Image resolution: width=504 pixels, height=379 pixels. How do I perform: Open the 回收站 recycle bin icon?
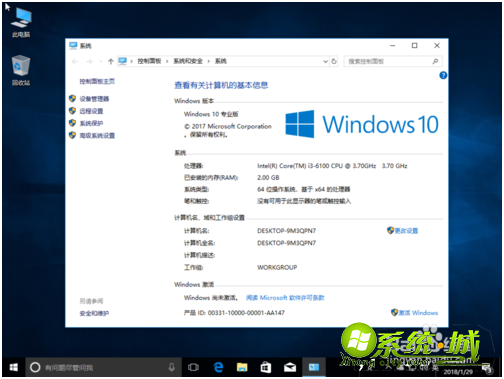tap(21, 70)
